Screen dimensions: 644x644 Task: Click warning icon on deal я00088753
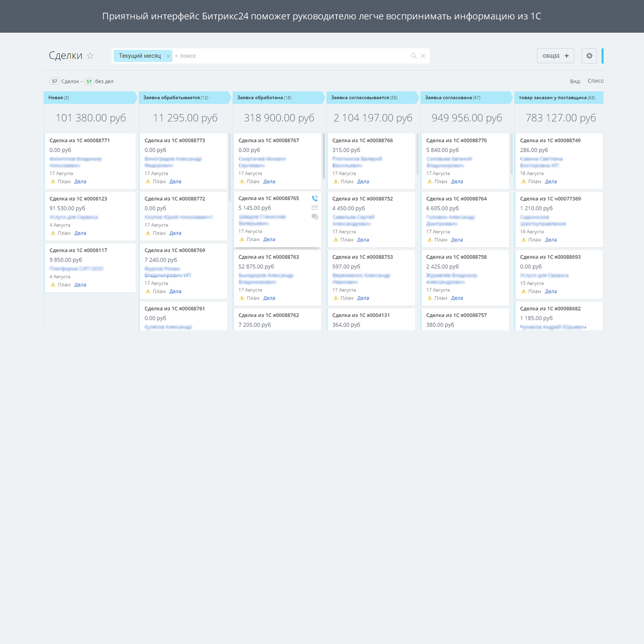pyautogui.click(x=336, y=298)
